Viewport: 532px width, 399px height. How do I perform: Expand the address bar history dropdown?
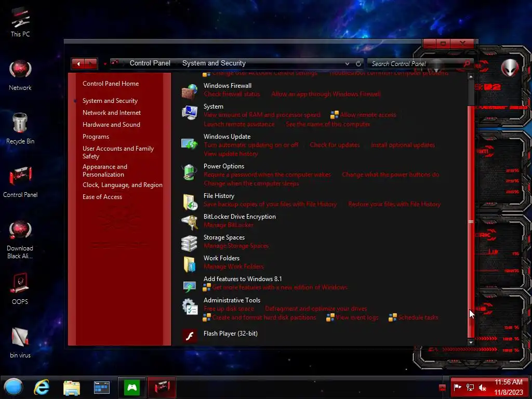(347, 63)
